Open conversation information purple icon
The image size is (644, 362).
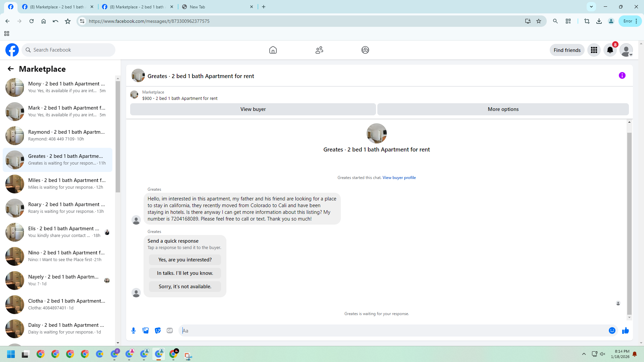pyautogui.click(x=622, y=75)
